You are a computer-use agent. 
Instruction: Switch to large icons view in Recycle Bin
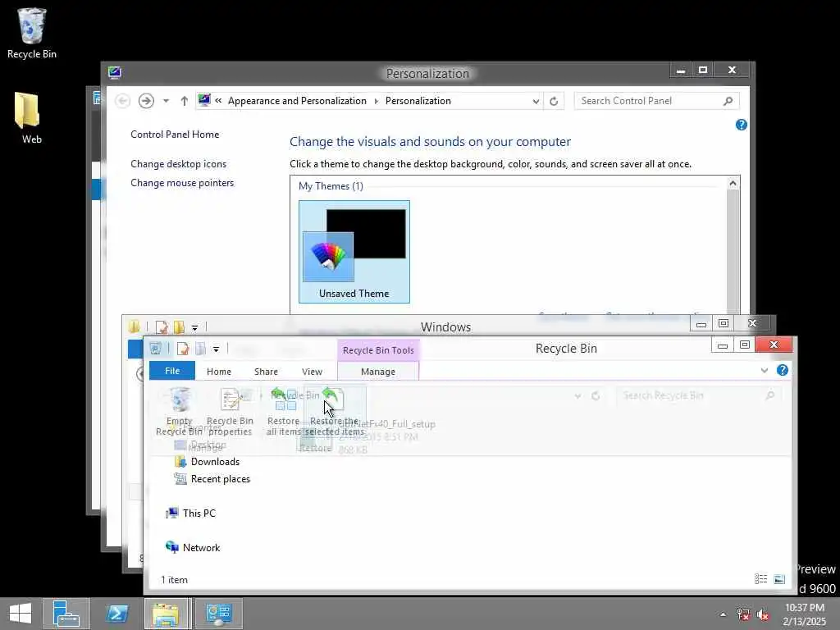pyautogui.click(x=779, y=579)
